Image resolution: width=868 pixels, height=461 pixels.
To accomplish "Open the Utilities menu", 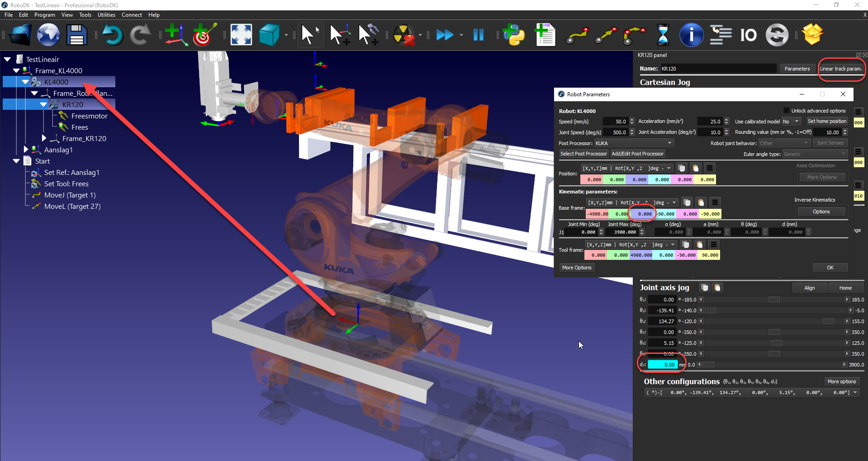I will pyautogui.click(x=106, y=15).
